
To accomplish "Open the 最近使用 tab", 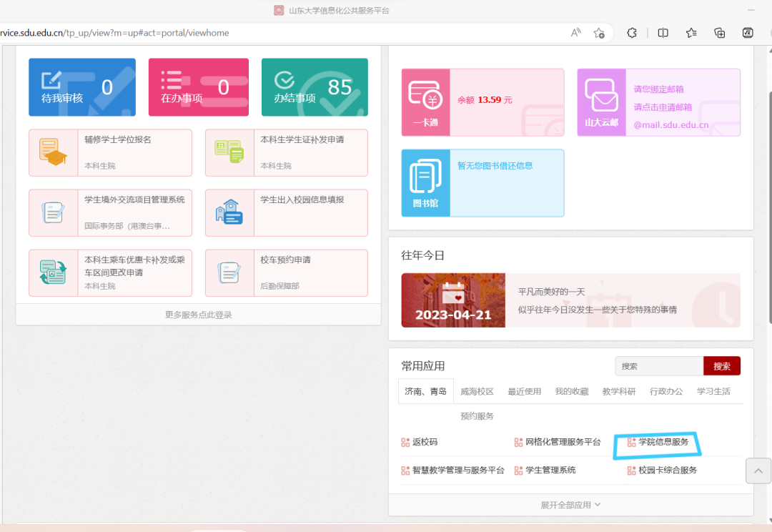I will tap(524, 391).
